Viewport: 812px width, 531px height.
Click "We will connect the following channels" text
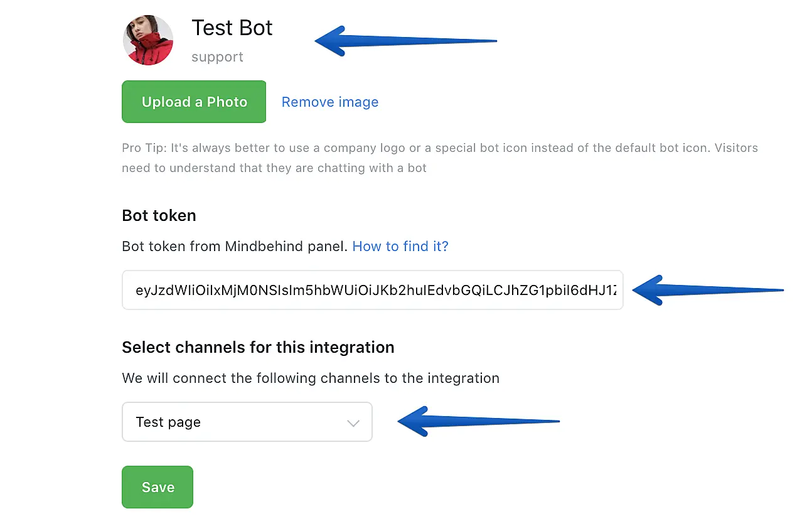click(x=310, y=378)
